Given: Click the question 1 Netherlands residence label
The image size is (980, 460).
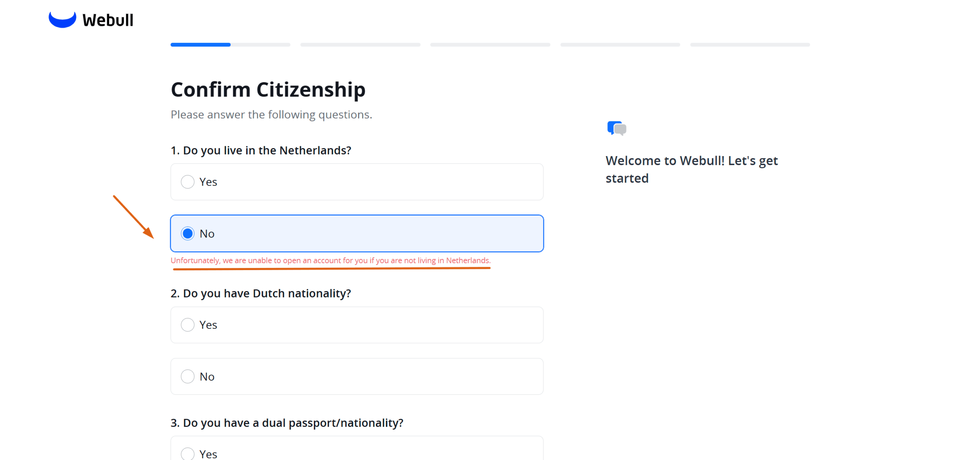Looking at the screenshot, I should click(x=261, y=150).
